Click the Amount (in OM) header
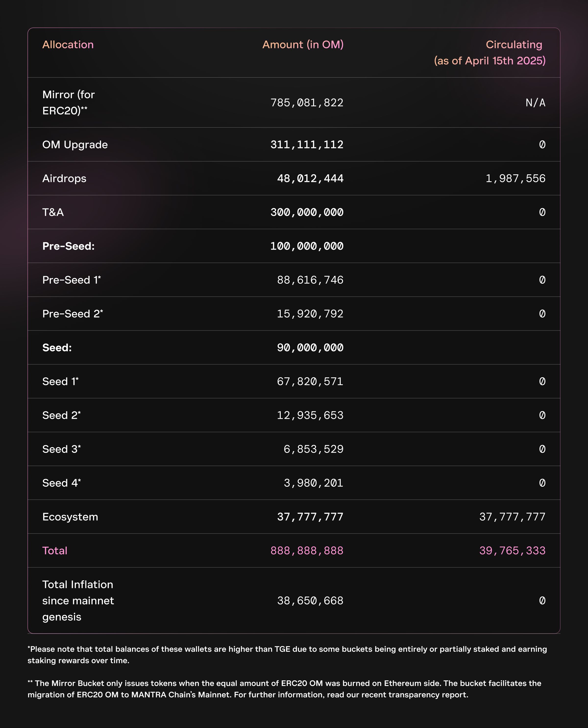 303,44
